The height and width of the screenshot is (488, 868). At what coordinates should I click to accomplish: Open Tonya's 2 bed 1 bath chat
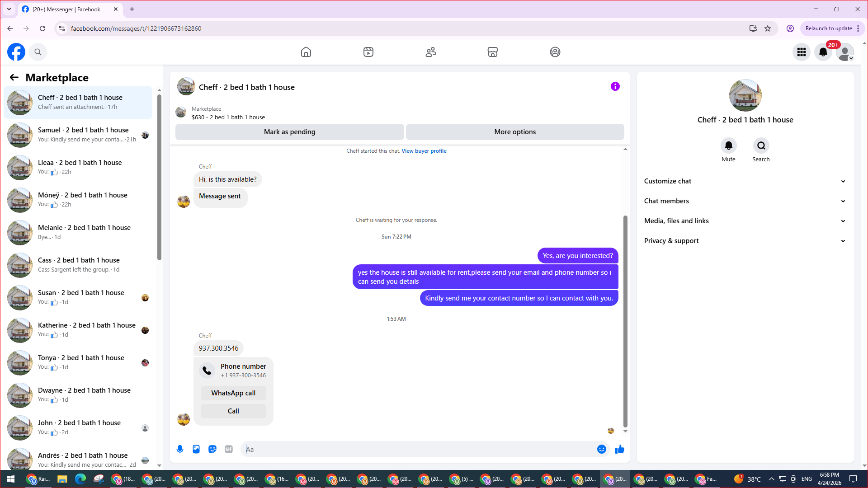pos(78,363)
